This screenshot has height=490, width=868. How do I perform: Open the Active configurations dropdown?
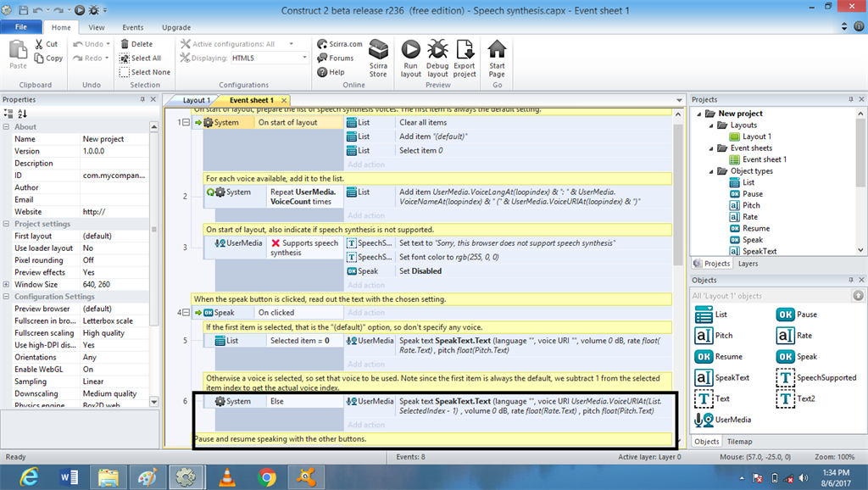pos(292,44)
